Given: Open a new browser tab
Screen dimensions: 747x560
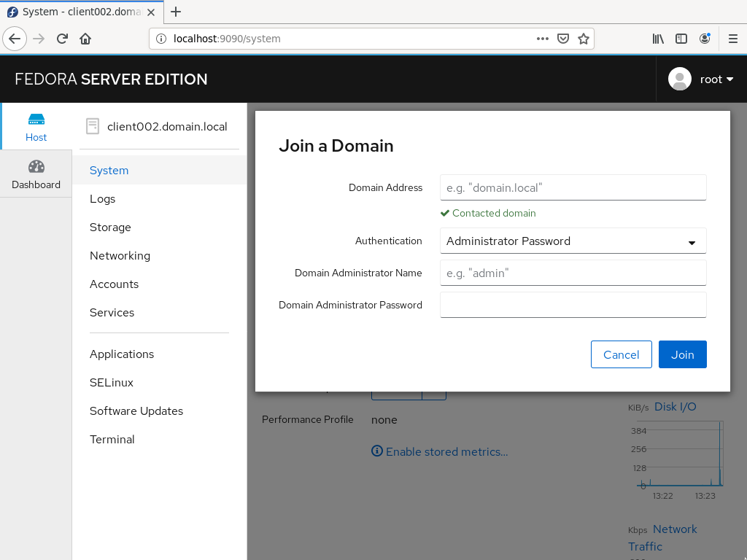Looking at the screenshot, I should pos(176,12).
